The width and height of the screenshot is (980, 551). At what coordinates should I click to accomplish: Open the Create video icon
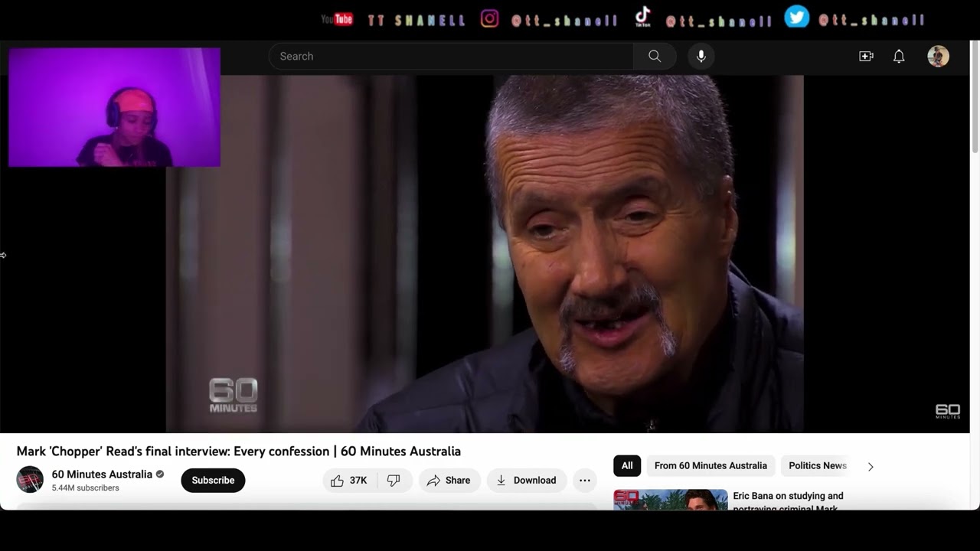(x=866, y=56)
